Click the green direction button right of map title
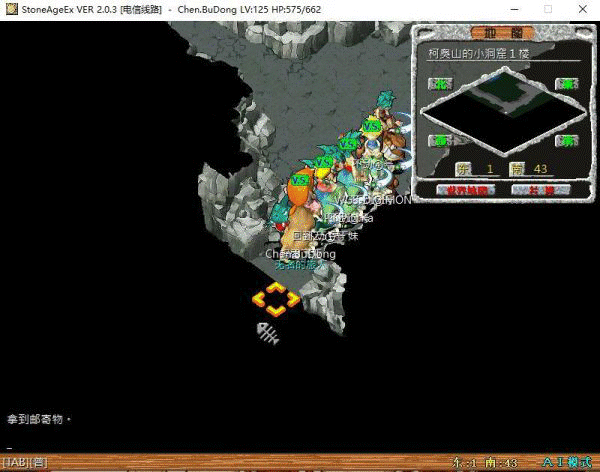 pyautogui.click(x=567, y=83)
